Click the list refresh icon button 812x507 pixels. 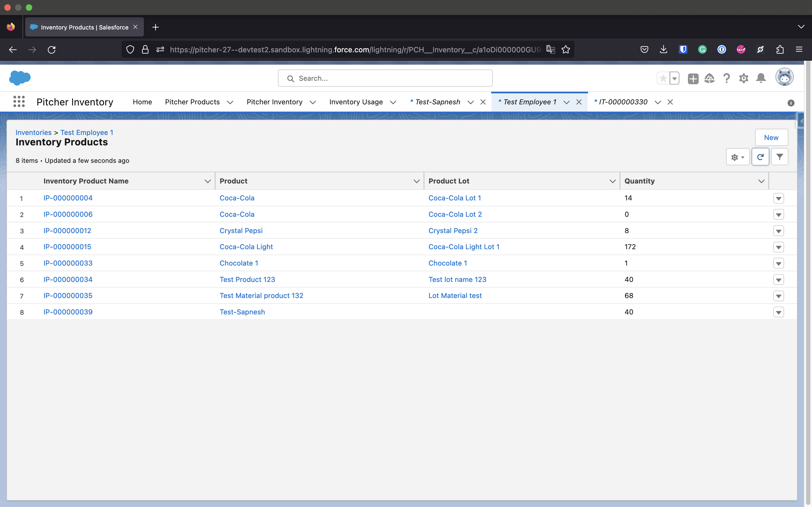tap(760, 157)
